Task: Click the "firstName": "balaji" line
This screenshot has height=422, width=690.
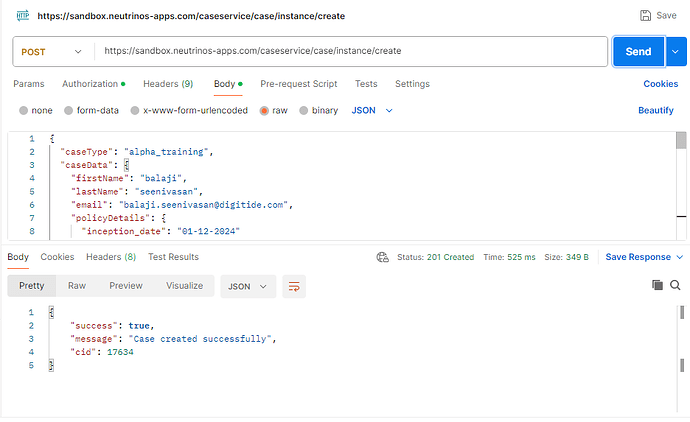Action: pos(129,178)
